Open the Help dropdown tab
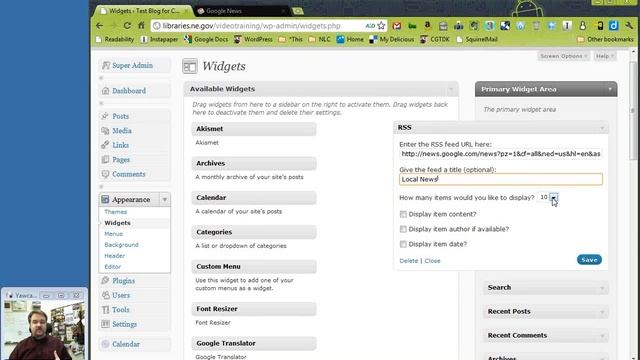This screenshot has height=360, width=640. pyautogui.click(x=604, y=56)
